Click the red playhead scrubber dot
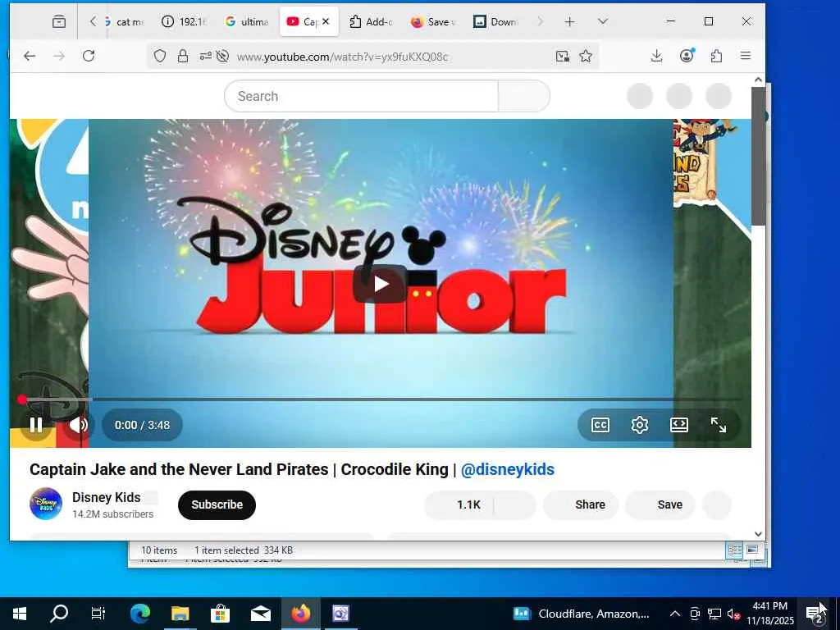 [21, 399]
